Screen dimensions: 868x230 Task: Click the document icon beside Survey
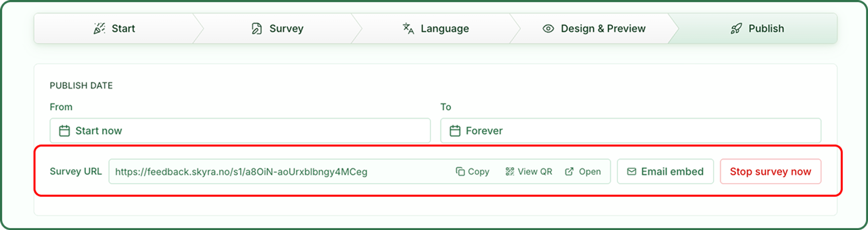pyautogui.click(x=257, y=29)
